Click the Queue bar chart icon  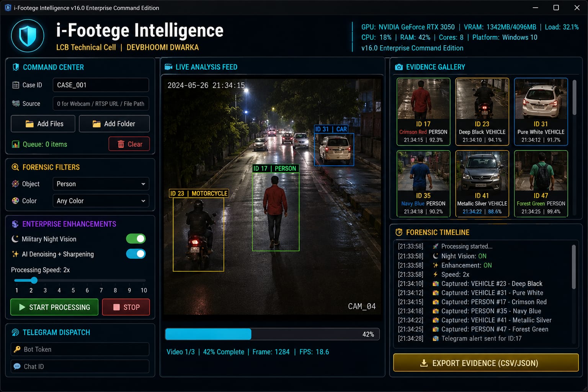pyautogui.click(x=16, y=144)
